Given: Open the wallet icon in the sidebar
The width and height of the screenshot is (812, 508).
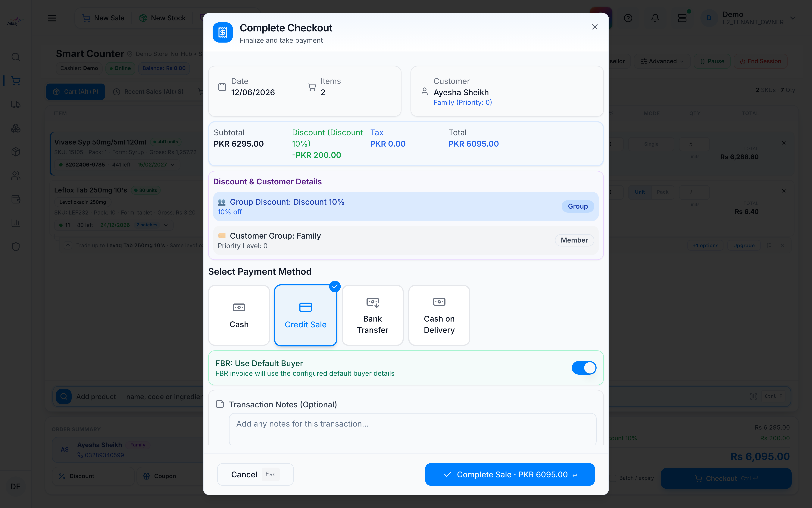Looking at the screenshot, I should coord(16,199).
